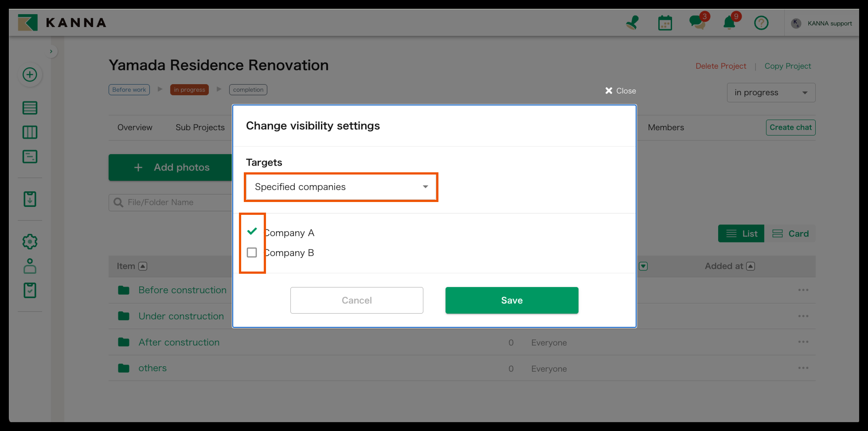Switch to the Members tab
The height and width of the screenshot is (431, 868).
pyautogui.click(x=665, y=127)
